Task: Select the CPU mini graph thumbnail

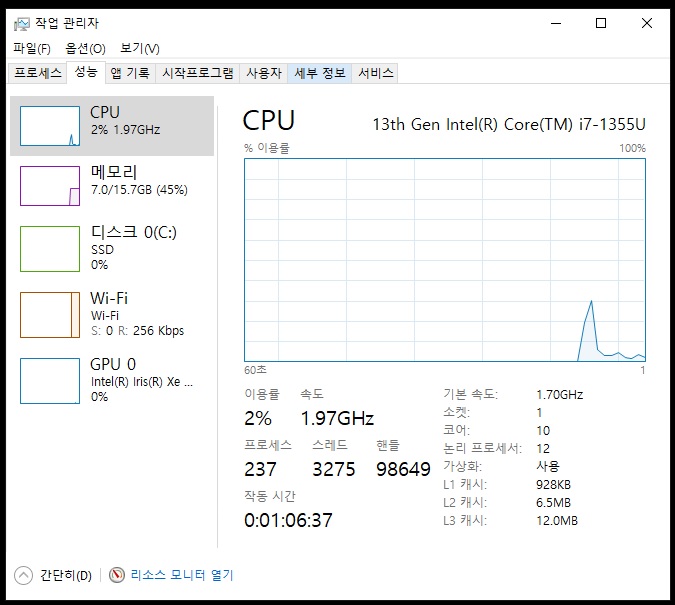Action: click(x=50, y=126)
